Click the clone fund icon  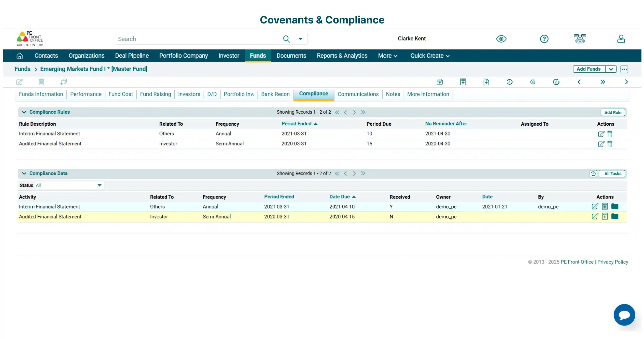(x=64, y=82)
